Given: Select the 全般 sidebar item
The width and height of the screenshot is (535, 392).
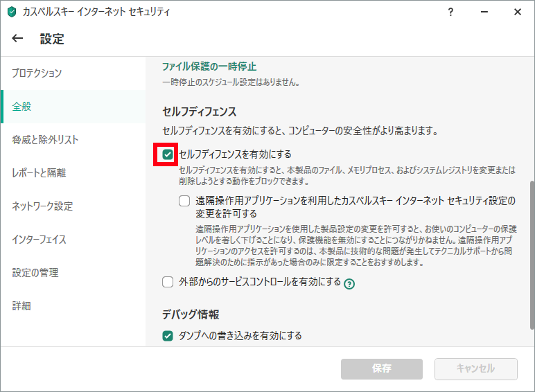Looking at the screenshot, I should (x=21, y=107).
